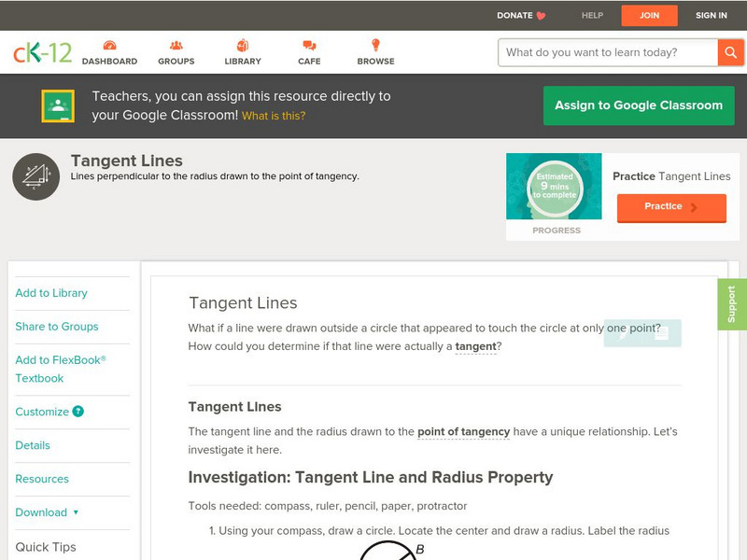Image resolution: width=747 pixels, height=560 pixels.
Task: Click the arrow on the Practice button
Action: (x=694, y=206)
